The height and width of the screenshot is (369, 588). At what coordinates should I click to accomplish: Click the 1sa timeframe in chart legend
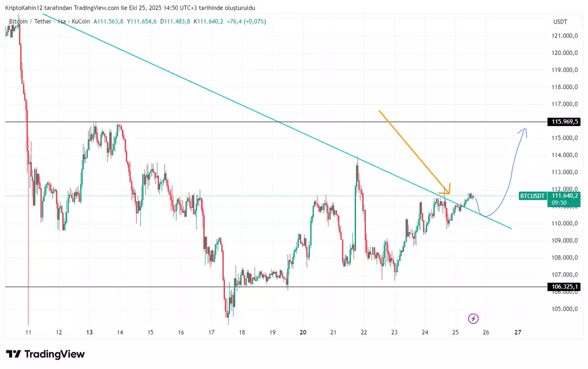(x=62, y=22)
